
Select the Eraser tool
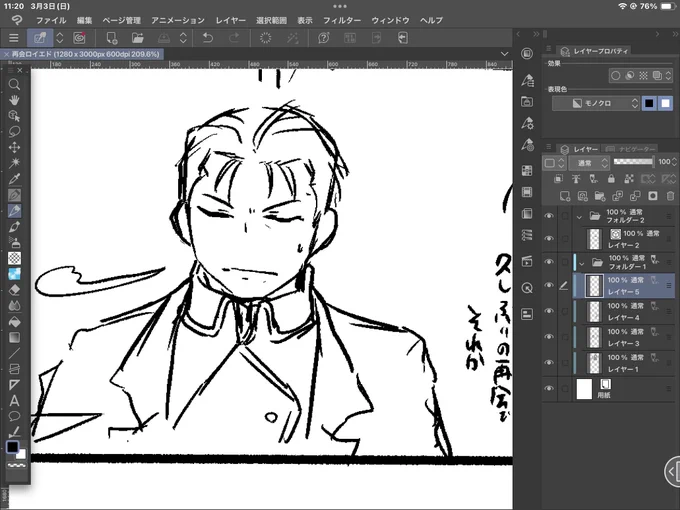(14, 290)
